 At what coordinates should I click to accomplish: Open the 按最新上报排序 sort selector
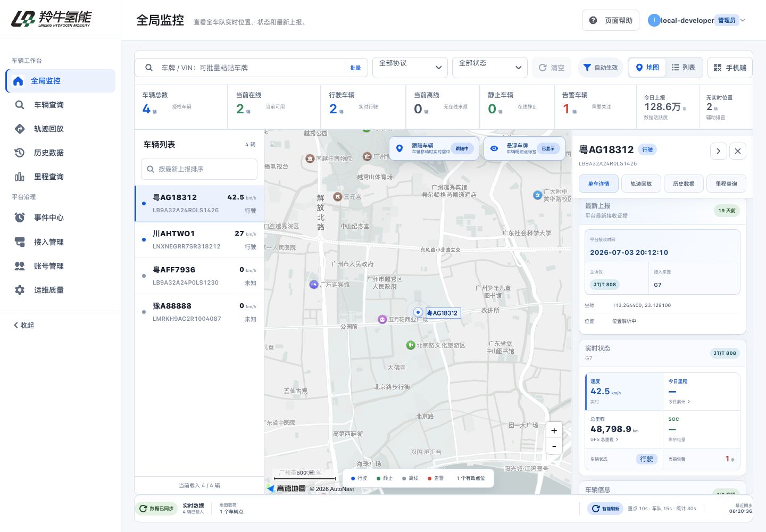[x=199, y=169]
